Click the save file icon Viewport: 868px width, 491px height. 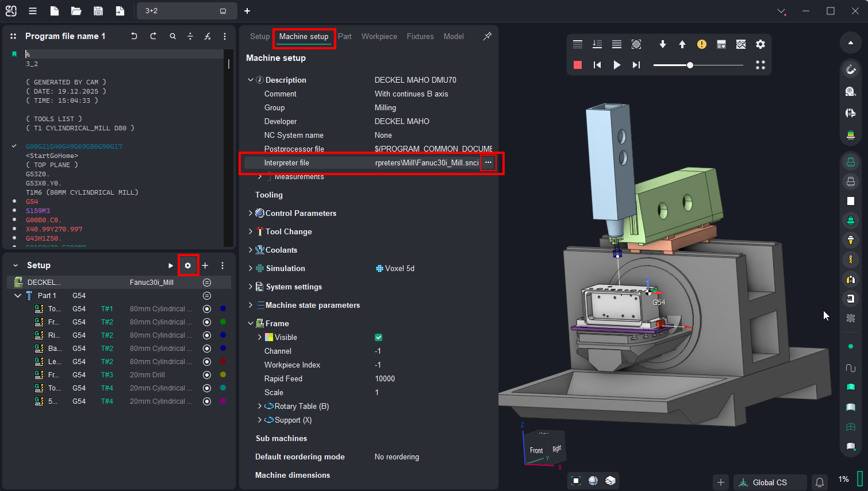point(98,11)
